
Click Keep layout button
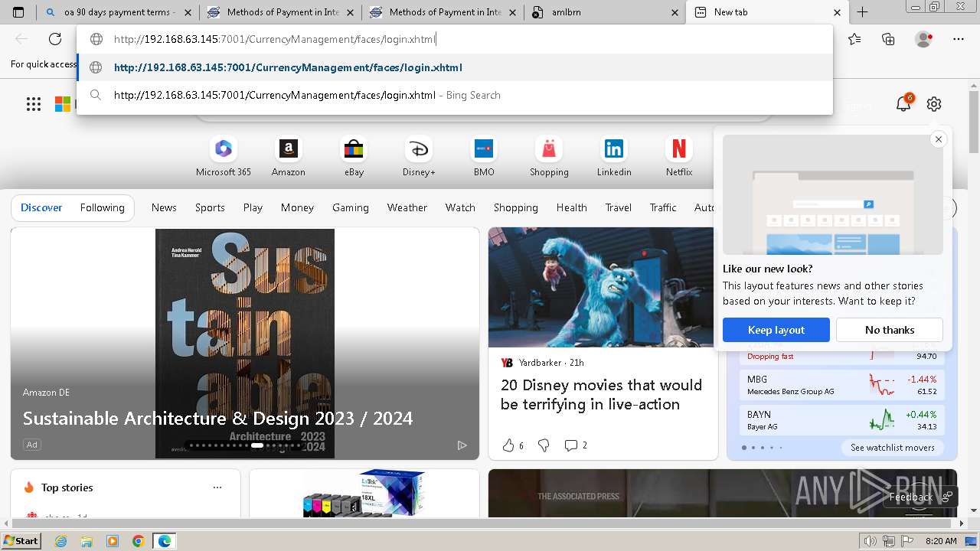point(776,330)
